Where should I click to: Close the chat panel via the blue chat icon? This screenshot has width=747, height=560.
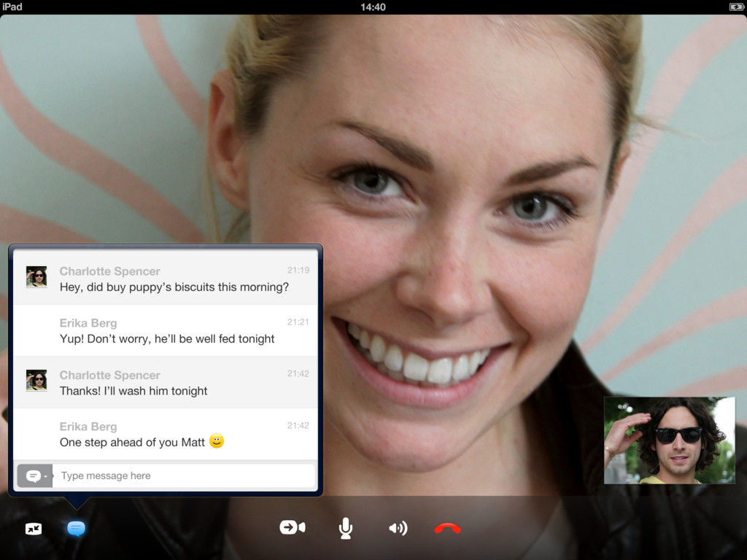click(76, 528)
